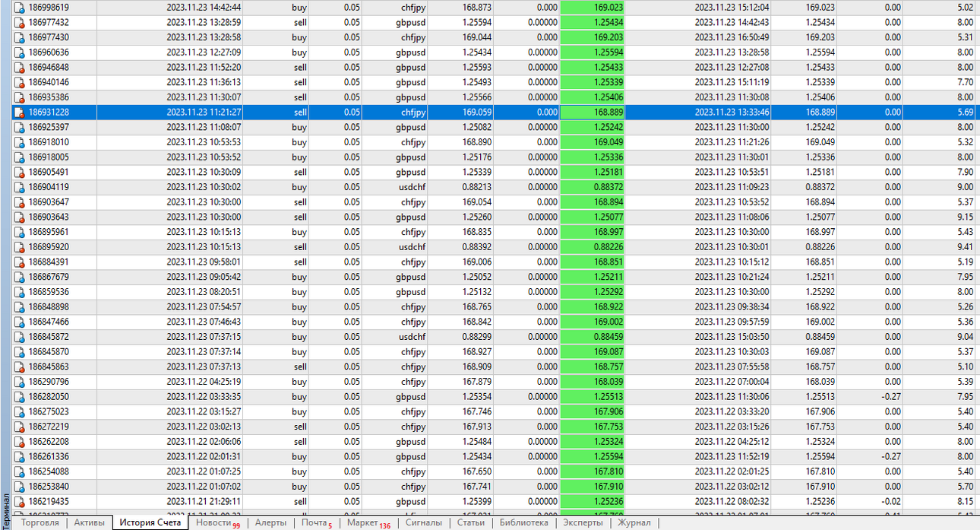Click close time 2023.11.23 15:11:19
This screenshot has height=530, width=980.
(732, 82)
